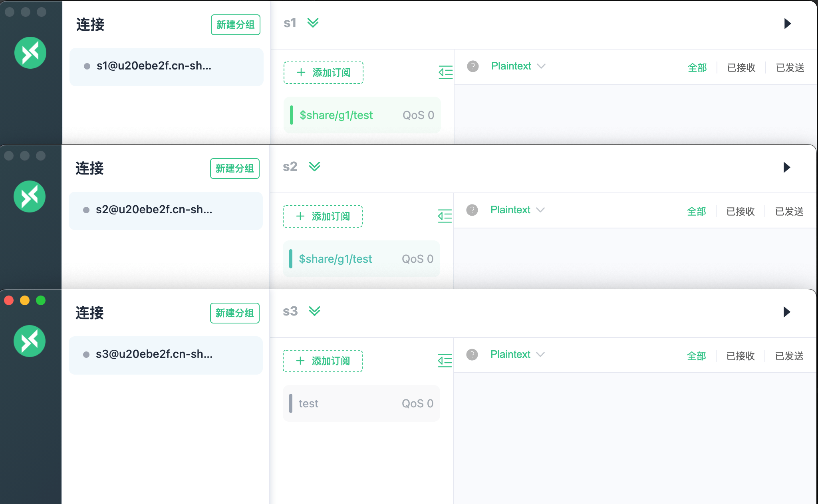Click the MQTTX logo in the s3 window
Screen dimensions: 818x504
tap(30, 341)
